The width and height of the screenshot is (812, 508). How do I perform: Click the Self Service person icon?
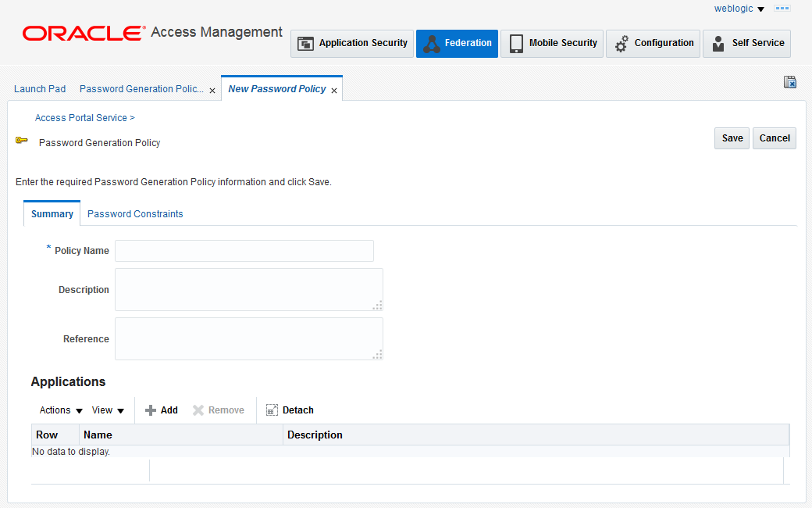coord(718,44)
